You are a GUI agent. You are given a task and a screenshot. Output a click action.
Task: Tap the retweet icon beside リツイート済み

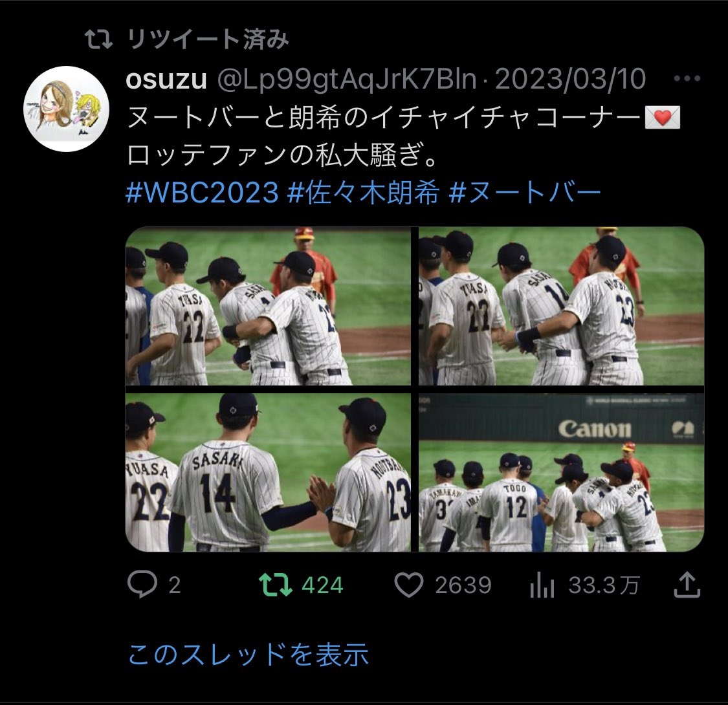click(98, 39)
